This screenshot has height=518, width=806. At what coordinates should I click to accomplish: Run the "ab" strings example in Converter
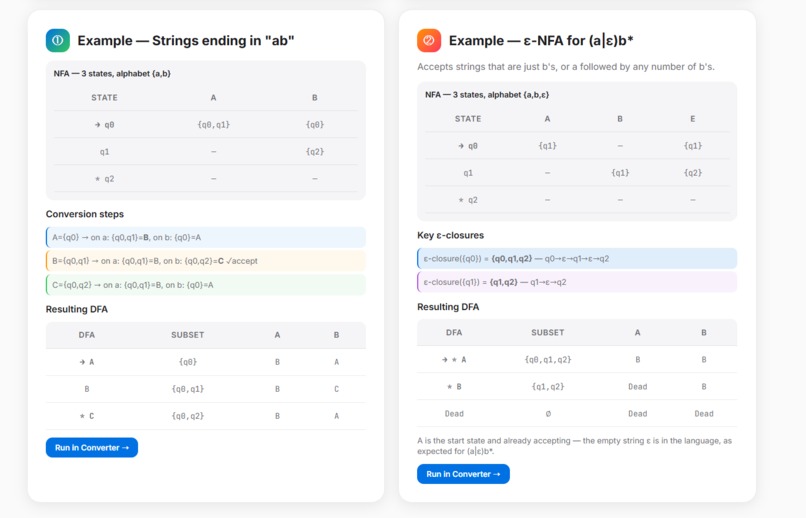tap(91, 448)
